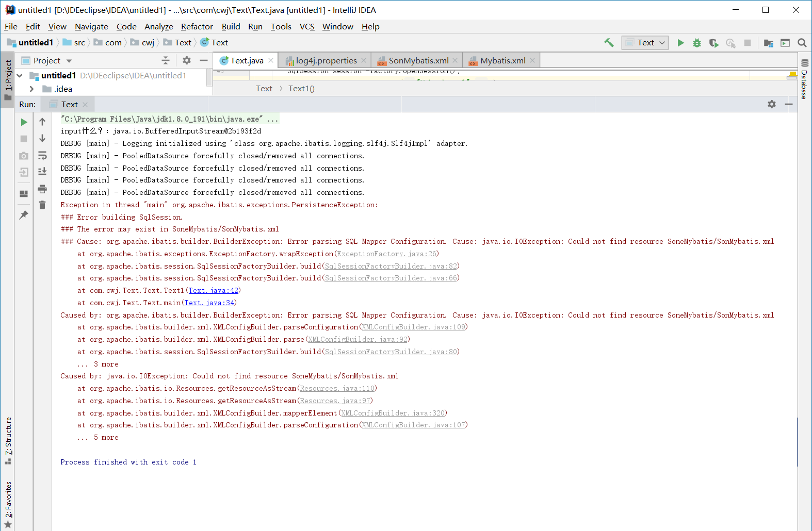Screen dimensions: 812x531
Task: Click the Structure sidebar button
Action: [8, 441]
